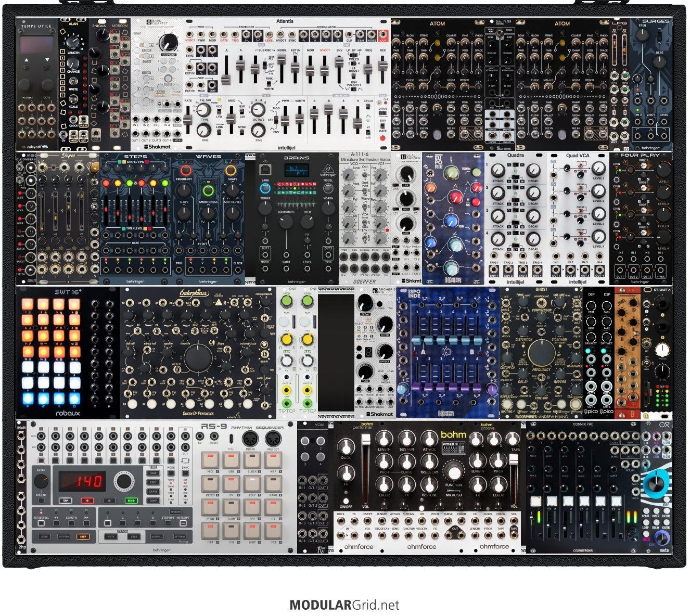Click the COPY button in the EDIT section
690x616 pixels.
coord(154,482)
